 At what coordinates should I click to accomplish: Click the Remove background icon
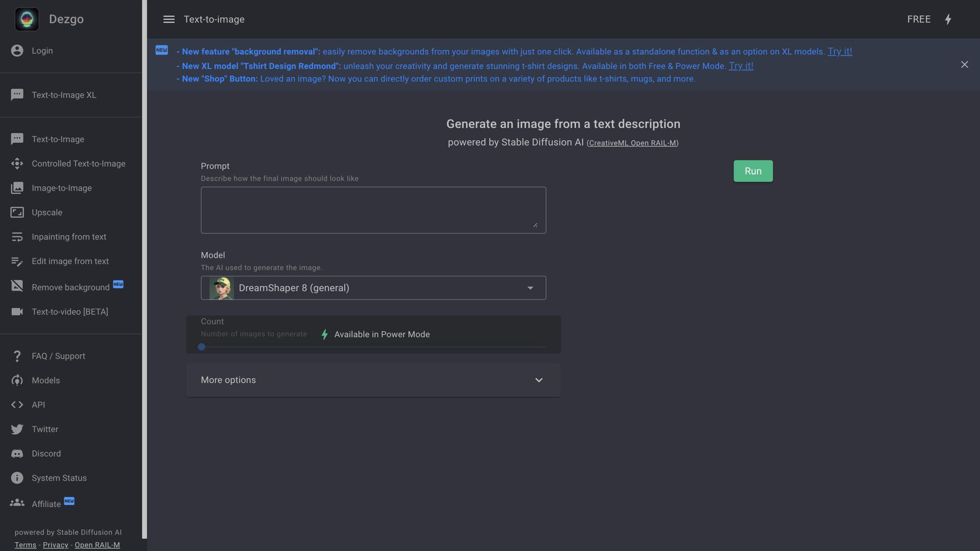point(17,286)
